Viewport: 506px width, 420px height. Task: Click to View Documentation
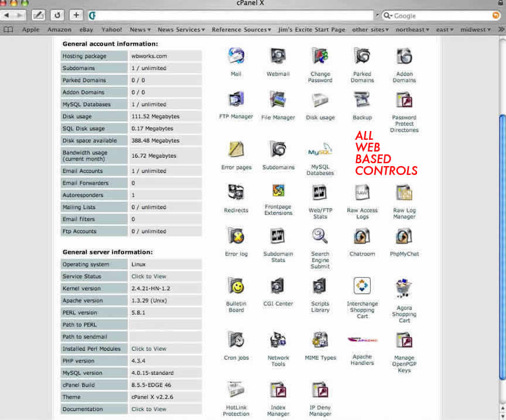(149, 409)
